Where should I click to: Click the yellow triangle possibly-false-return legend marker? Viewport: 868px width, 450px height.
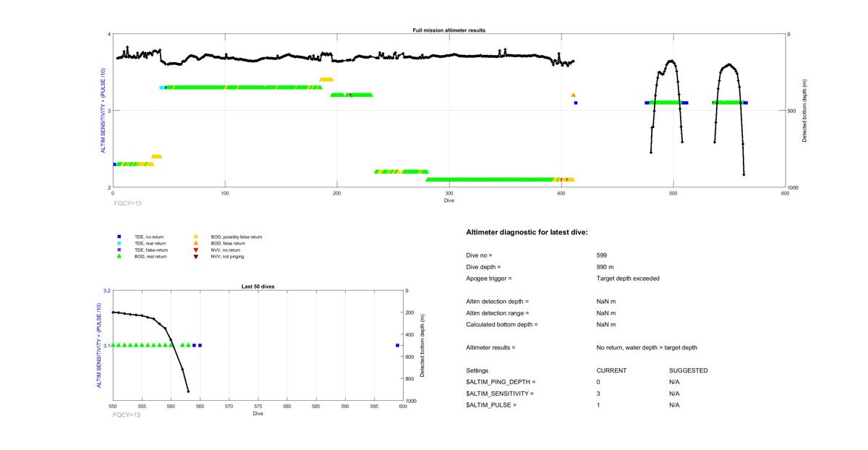[x=196, y=237]
